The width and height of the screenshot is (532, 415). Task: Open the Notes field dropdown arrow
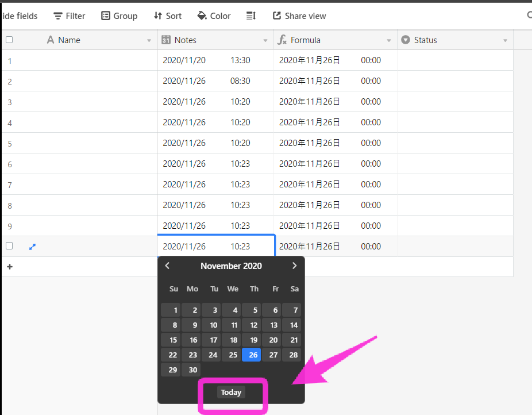click(x=265, y=41)
